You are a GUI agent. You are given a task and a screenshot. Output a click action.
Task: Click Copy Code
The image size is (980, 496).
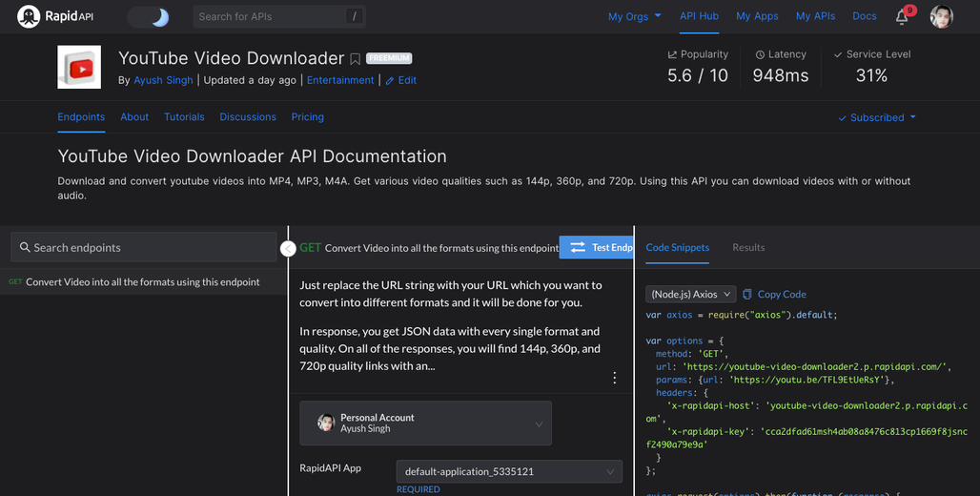pyautogui.click(x=774, y=294)
